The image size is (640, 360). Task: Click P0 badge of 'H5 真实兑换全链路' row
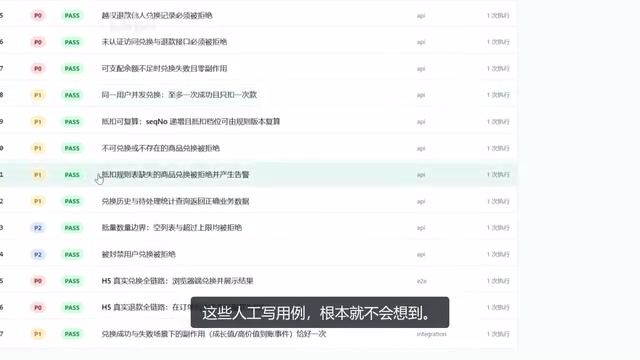[x=38, y=281]
